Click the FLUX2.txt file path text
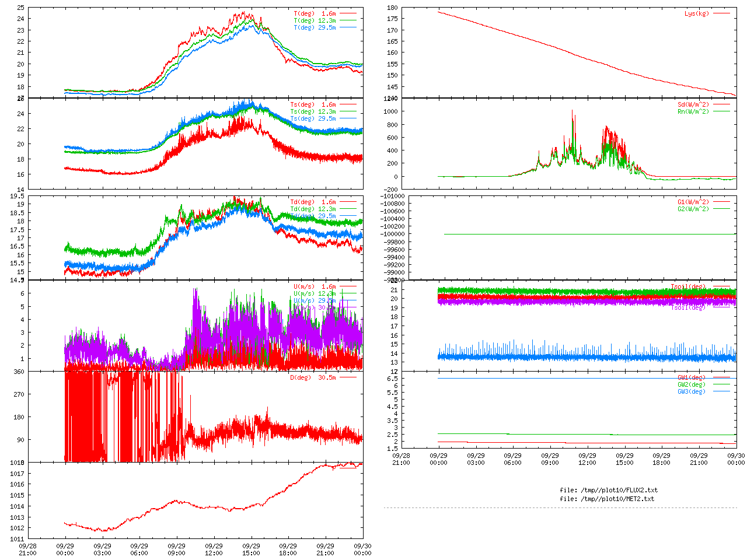 (608, 490)
